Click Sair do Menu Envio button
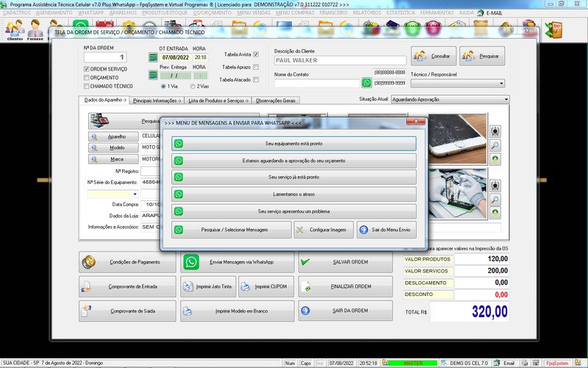 [387, 230]
